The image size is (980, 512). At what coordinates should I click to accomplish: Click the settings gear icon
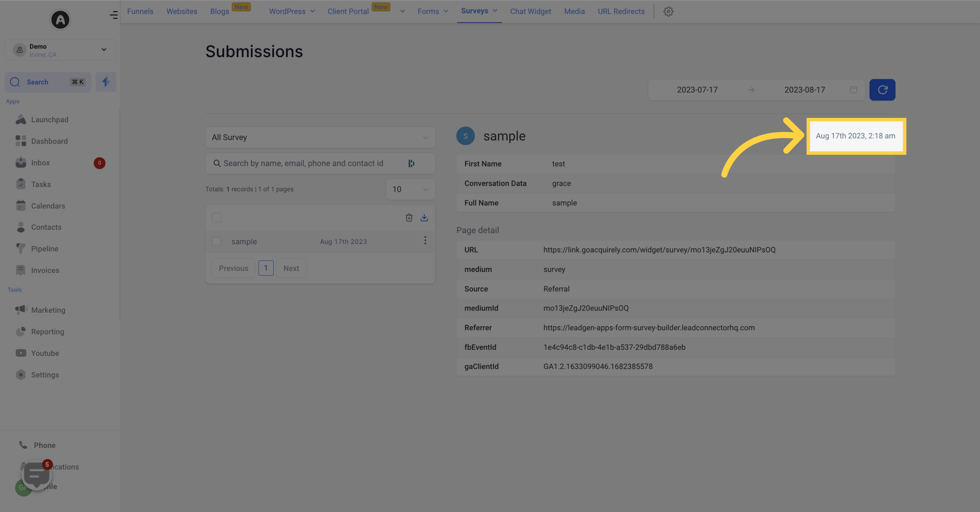click(668, 11)
